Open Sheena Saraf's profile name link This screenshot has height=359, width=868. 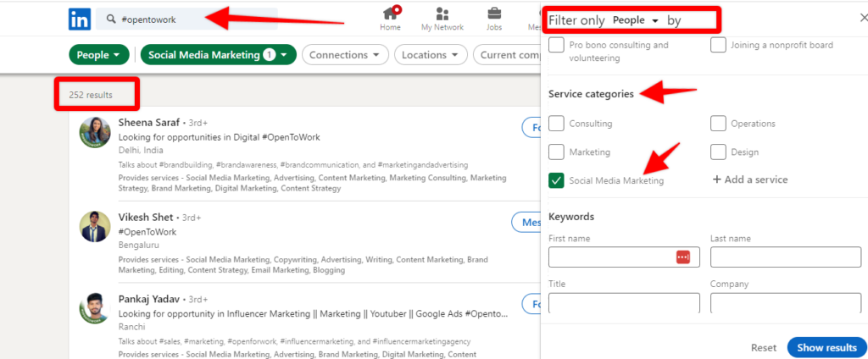point(149,122)
